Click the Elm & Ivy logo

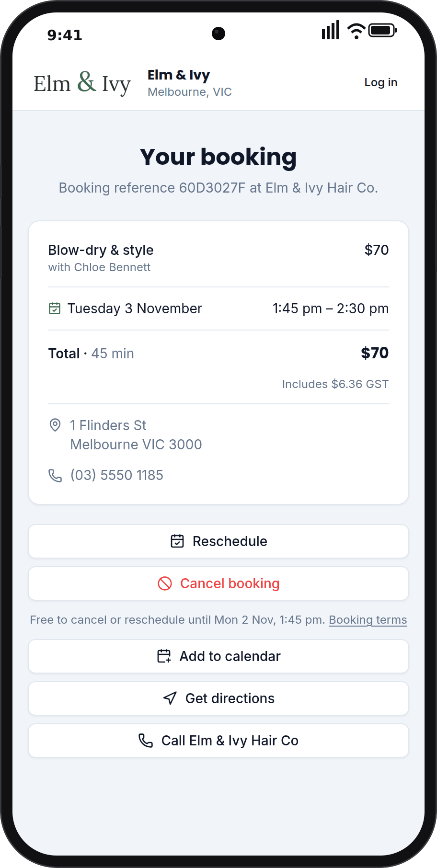click(x=82, y=83)
